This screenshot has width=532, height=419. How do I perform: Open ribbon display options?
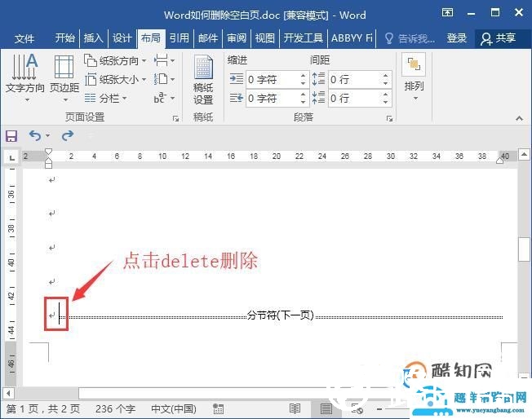pos(447,13)
